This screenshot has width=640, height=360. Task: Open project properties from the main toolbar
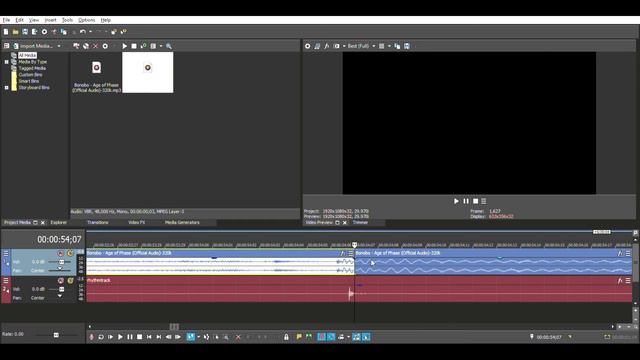click(x=44, y=32)
